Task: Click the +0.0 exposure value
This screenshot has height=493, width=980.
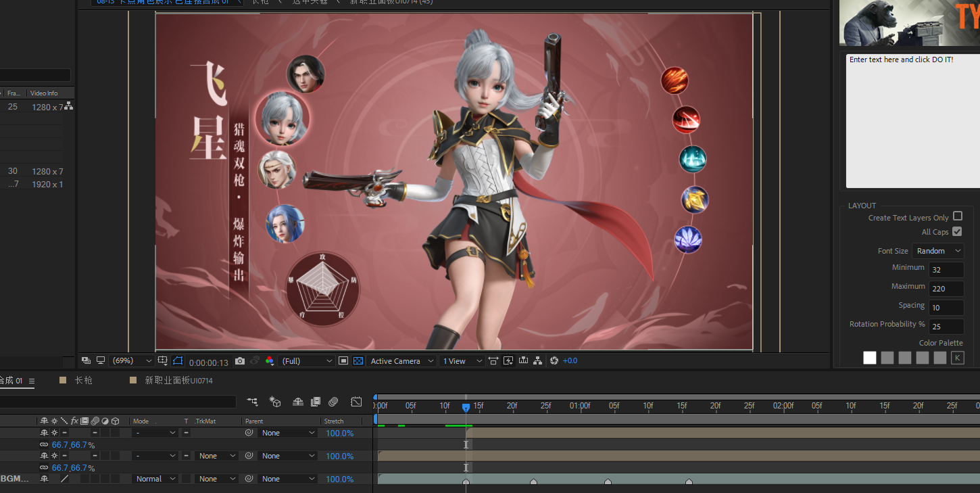Action: point(570,361)
